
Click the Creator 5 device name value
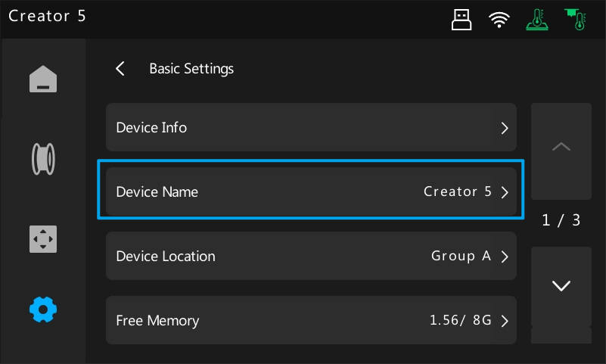[458, 191]
